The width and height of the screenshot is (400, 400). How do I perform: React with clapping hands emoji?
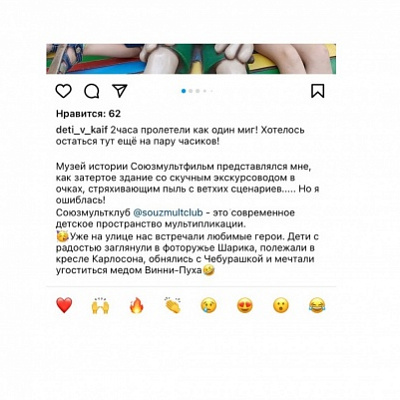click(173, 305)
